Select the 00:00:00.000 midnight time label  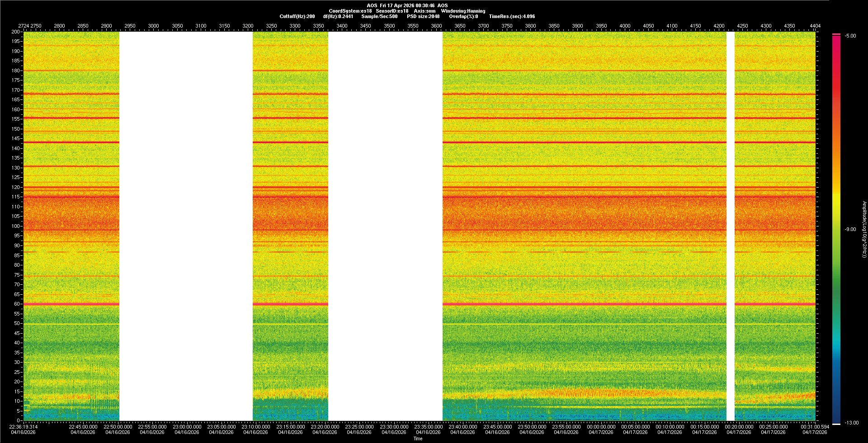pyautogui.click(x=601, y=427)
